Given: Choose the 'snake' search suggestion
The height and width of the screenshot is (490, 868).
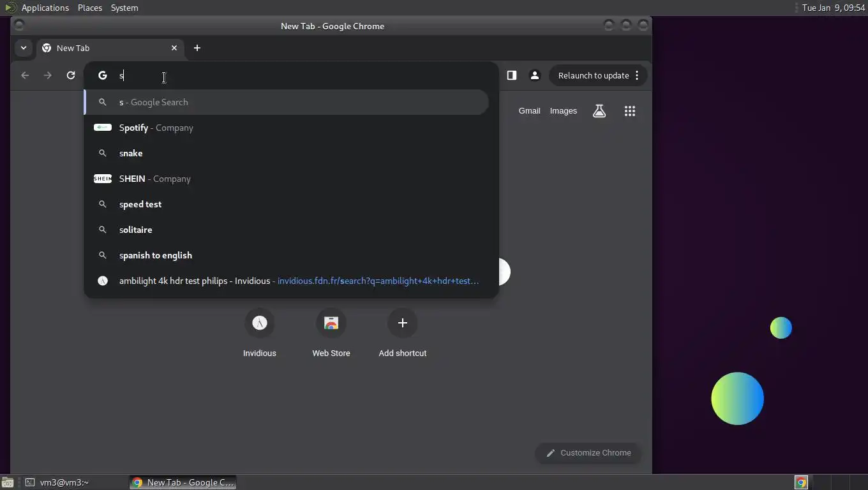Looking at the screenshot, I should [287, 153].
